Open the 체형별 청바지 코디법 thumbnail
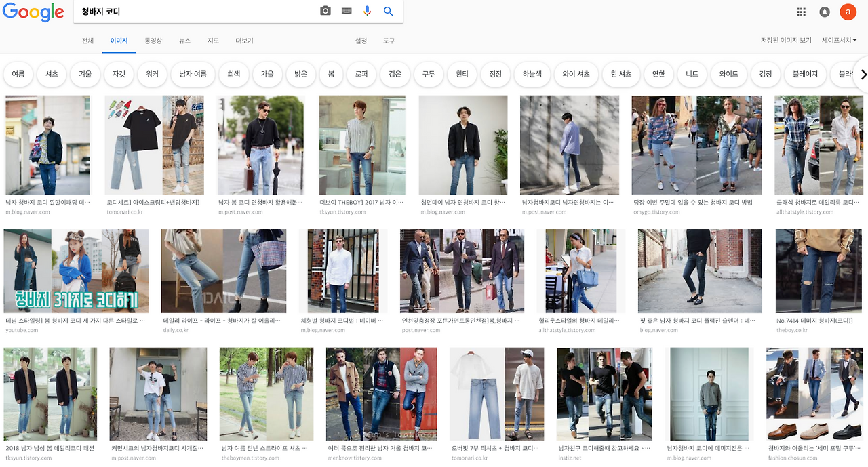 [343, 271]
